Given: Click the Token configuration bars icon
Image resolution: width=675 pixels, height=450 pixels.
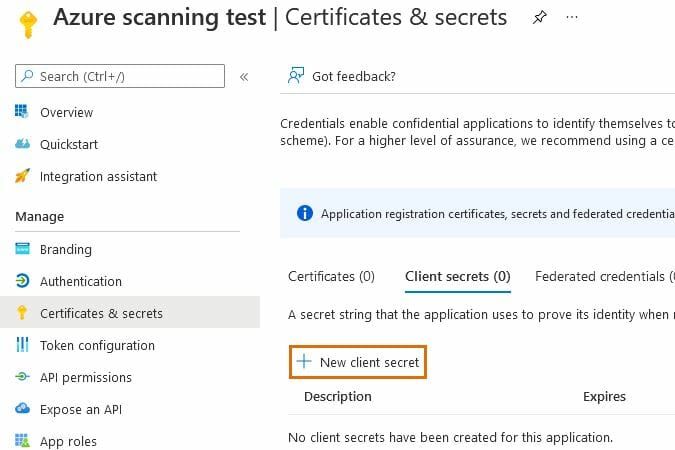Looking at the screenshot, I should tap(22, 345).
